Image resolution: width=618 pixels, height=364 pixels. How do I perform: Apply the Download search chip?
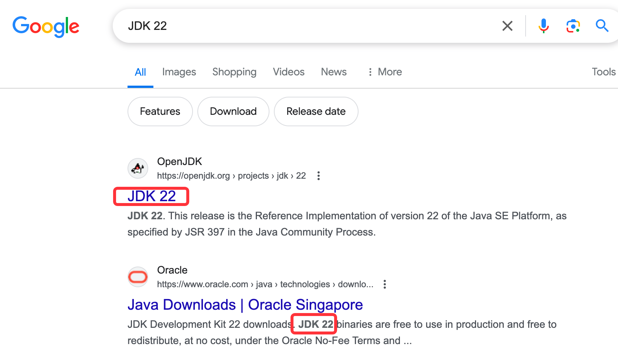(x=233, y=111)
